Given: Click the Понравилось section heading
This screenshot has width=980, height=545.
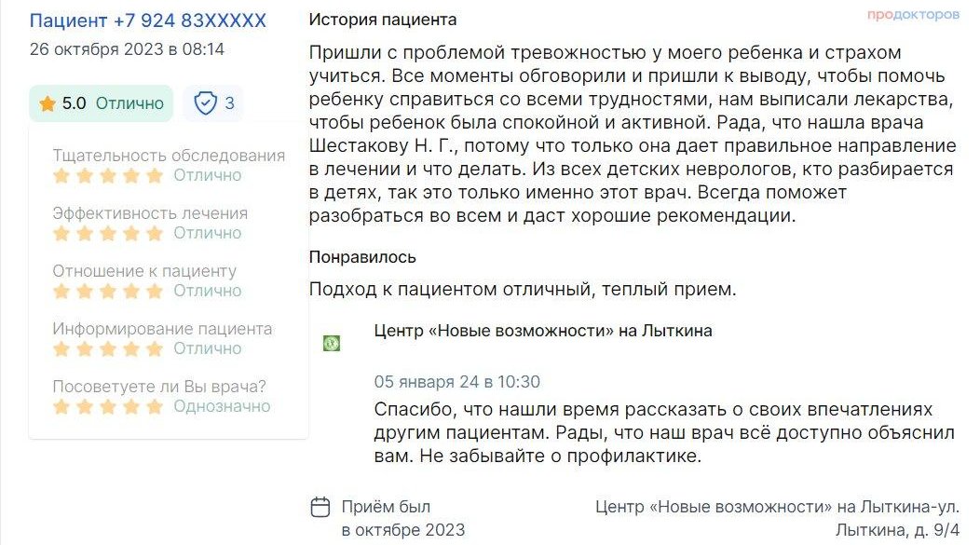Looking at the screenshot, I should coord(362,257).
